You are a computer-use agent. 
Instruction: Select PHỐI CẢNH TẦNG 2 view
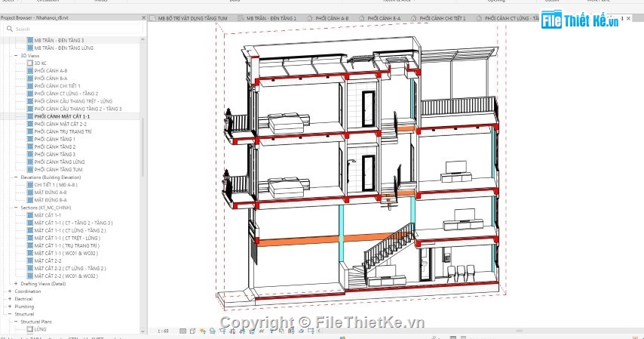54,147
